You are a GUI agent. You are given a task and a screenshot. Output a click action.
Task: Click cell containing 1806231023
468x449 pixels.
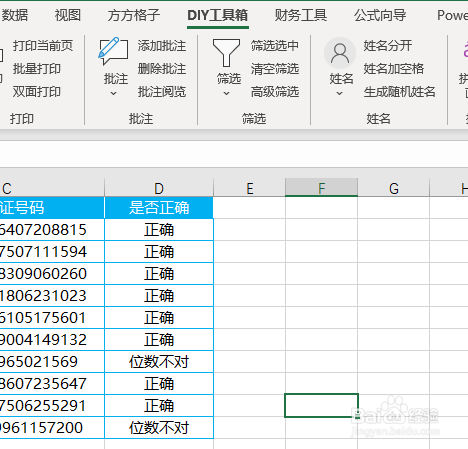click(52, 296)
